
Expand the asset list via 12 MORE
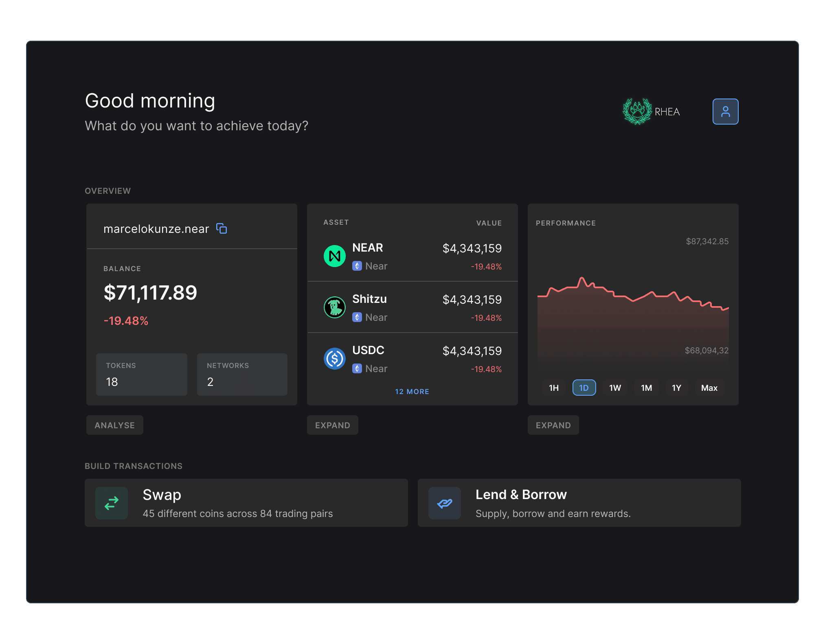412,391
